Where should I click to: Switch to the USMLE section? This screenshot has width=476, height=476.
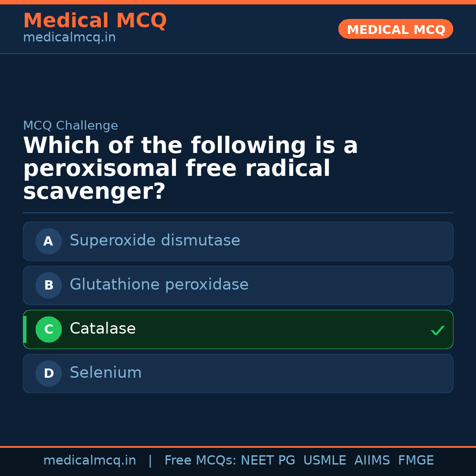(x=325, y=460)
